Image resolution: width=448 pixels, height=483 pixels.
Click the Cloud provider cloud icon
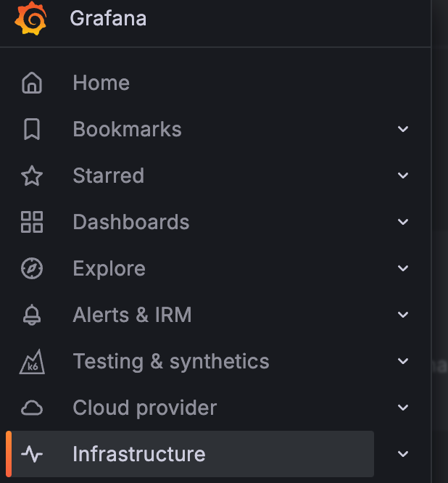coord(32,408)
